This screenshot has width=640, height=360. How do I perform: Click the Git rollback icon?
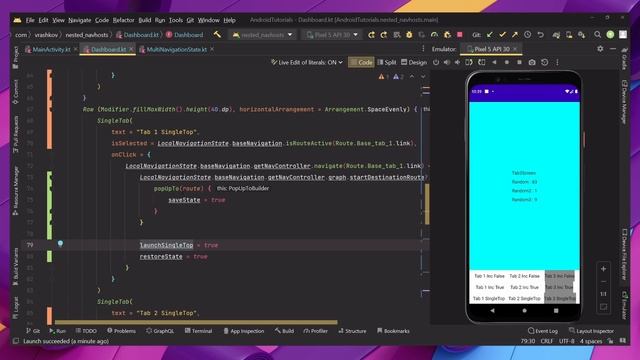pos(540,35)
